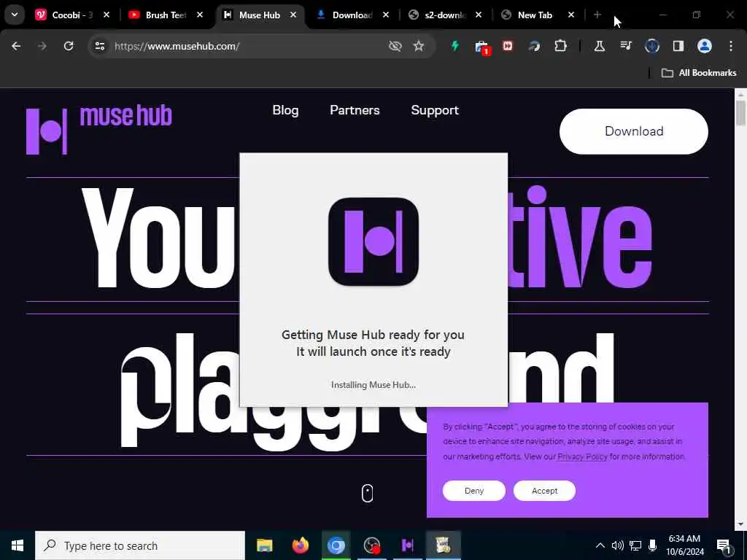The width and height of the screenshot is (747, 560).
Task: Click the microphone tray icon
Action: click(653, 545)
